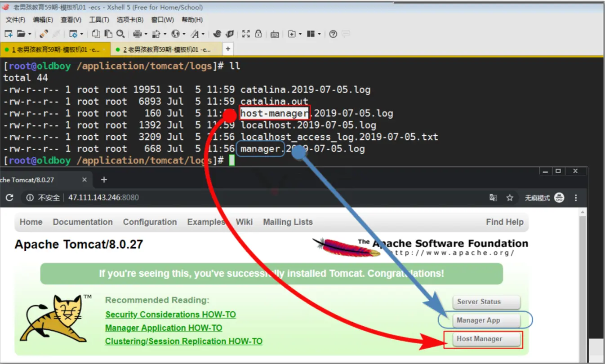The height and width of the screenshot is (364, 605).
Task: Click the layout arrange icon
Action: coord(311,34)
